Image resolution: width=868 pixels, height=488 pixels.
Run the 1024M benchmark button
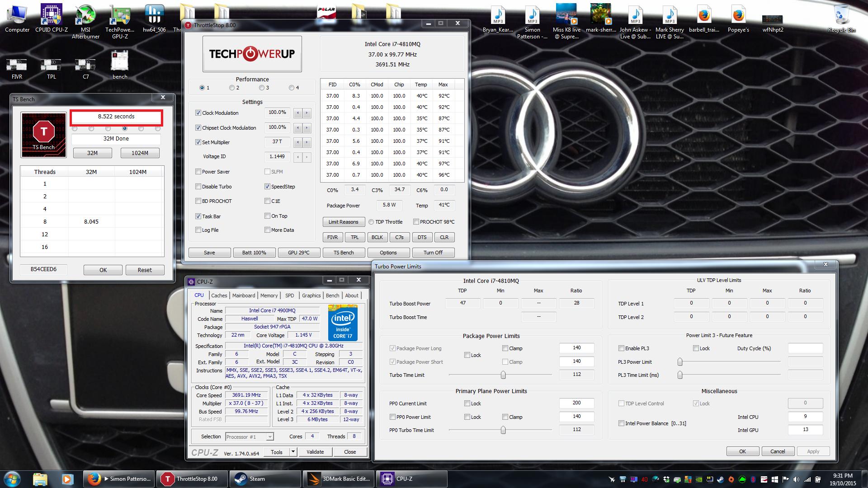(x=140, y=153)
